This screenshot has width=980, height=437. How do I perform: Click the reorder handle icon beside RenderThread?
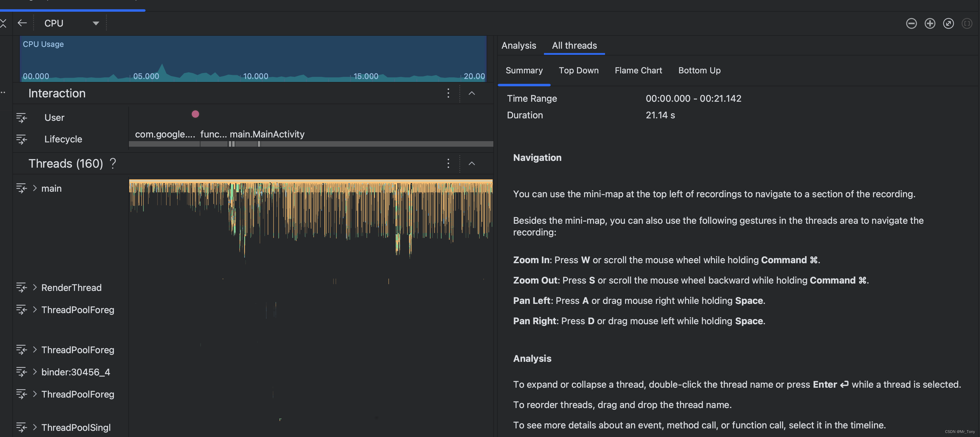pyautogui.click(x=21, y=288)
